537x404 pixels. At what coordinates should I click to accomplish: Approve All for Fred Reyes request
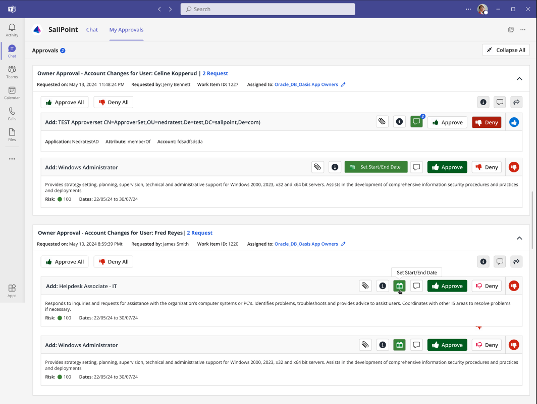tap(65, 262)
